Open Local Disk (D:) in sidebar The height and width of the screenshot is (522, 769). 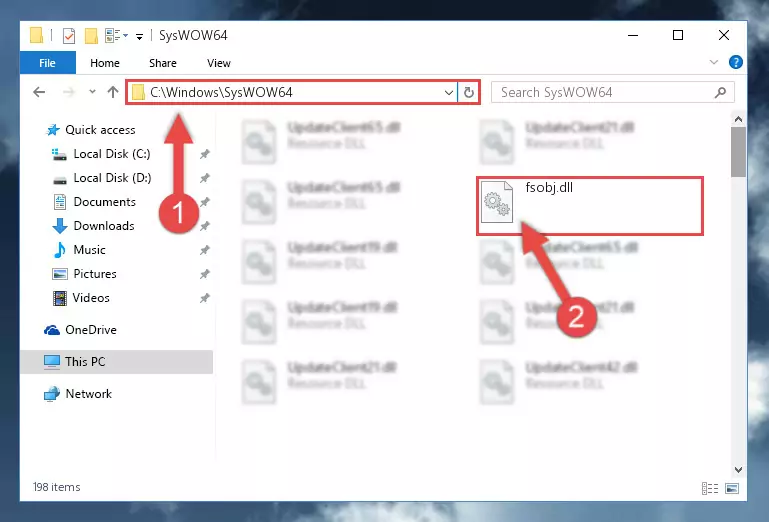pyautogui.click(x=112, y=178)
